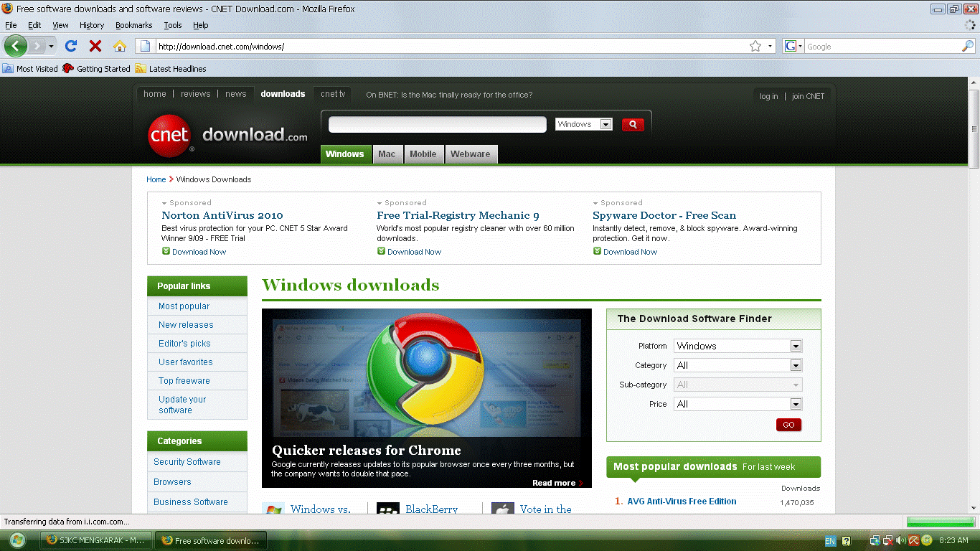
Task: Switch to the Mobile tab
Action: (423, 154)
